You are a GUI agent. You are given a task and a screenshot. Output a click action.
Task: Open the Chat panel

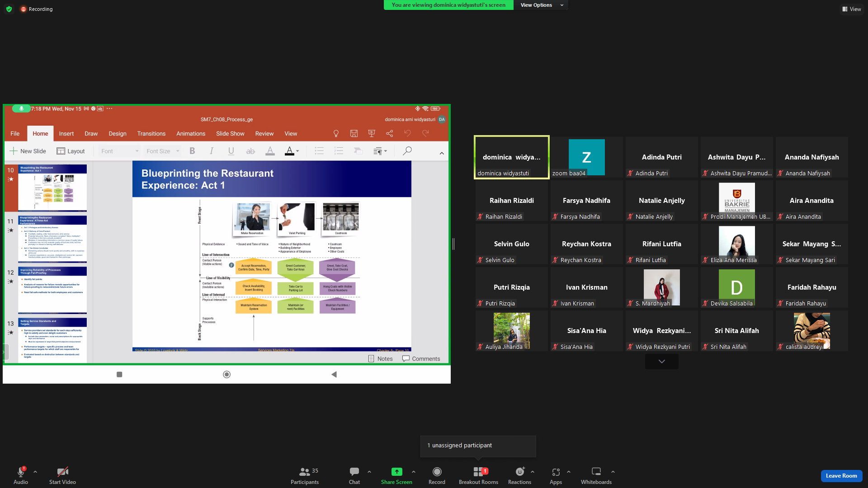[x=354, y=475]
